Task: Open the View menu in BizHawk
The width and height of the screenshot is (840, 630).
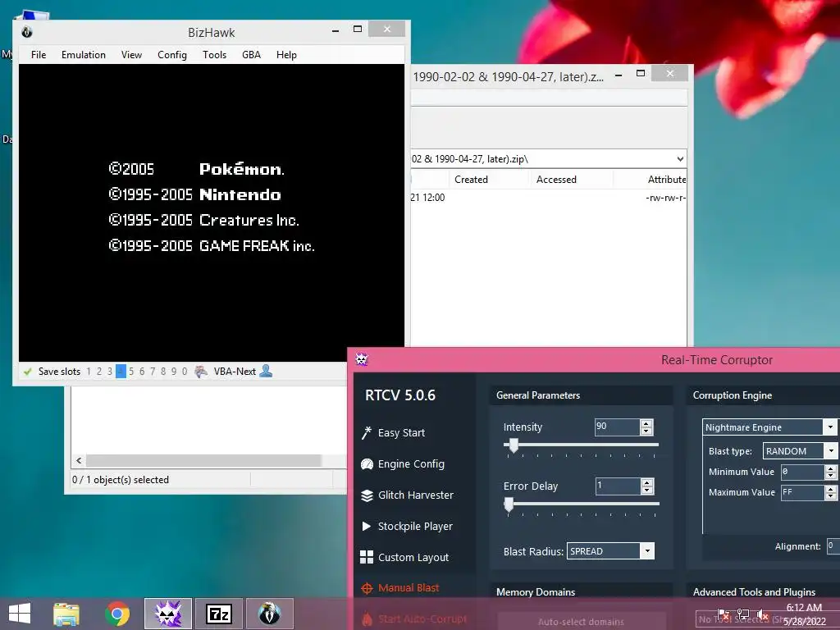Action: 131,55
